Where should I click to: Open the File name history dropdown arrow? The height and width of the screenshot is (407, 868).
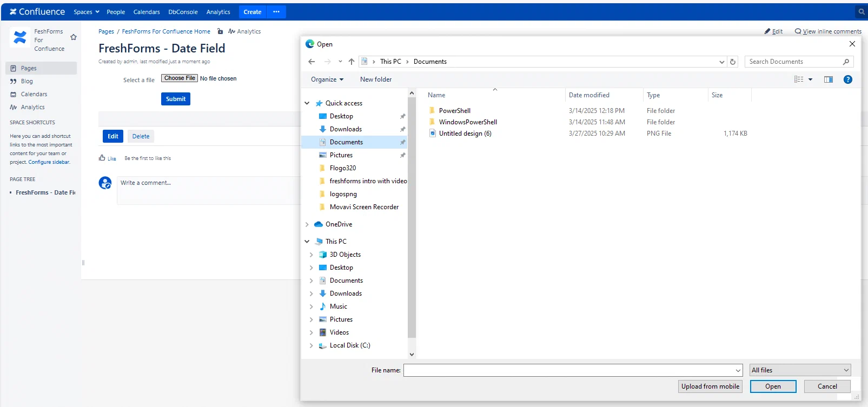pos(738,370)
